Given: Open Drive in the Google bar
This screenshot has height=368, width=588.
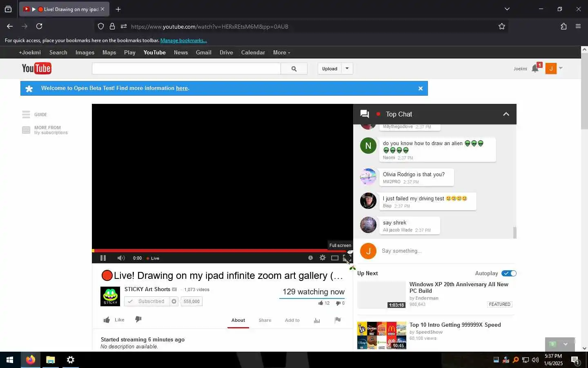Looking at the screenshot, I should 226,52.
